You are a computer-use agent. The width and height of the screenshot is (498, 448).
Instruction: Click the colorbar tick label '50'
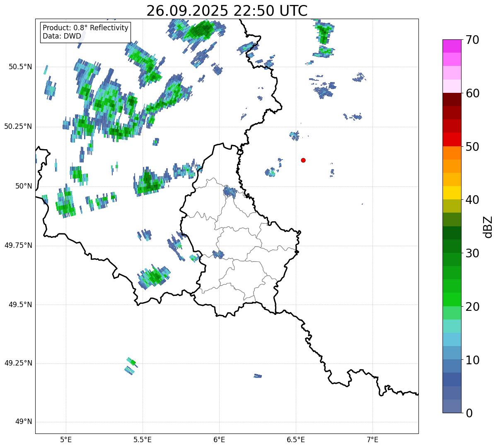(472, 147)
